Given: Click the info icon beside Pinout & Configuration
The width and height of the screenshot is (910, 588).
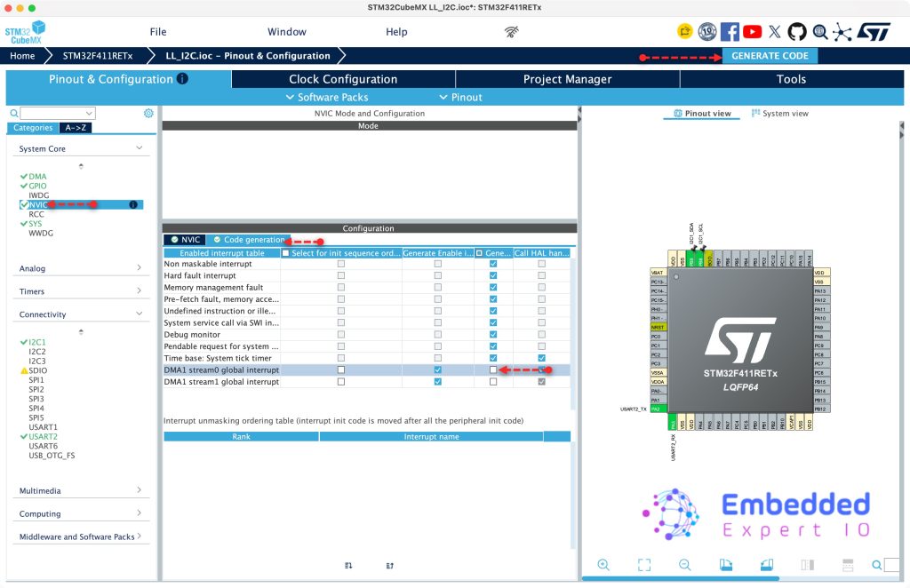Looking at the screenshot, I should (x=182, y=78).
